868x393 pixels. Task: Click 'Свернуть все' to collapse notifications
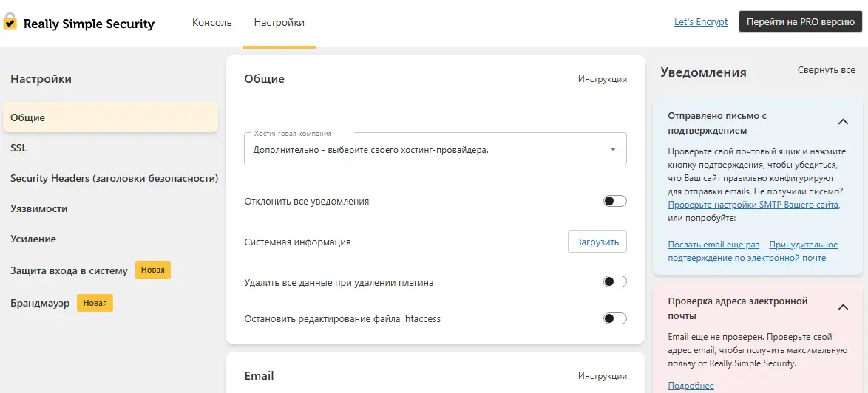tap(826, 70)
